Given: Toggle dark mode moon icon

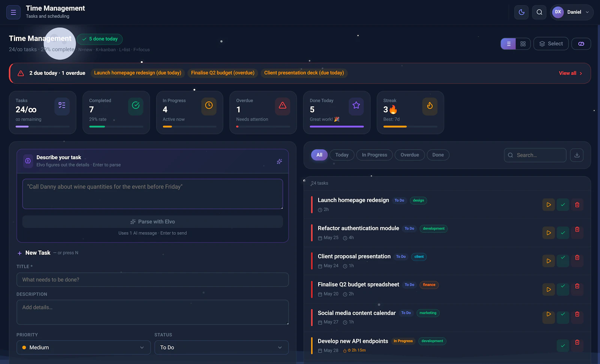Looking at the screenshot, I should point(521,12).
